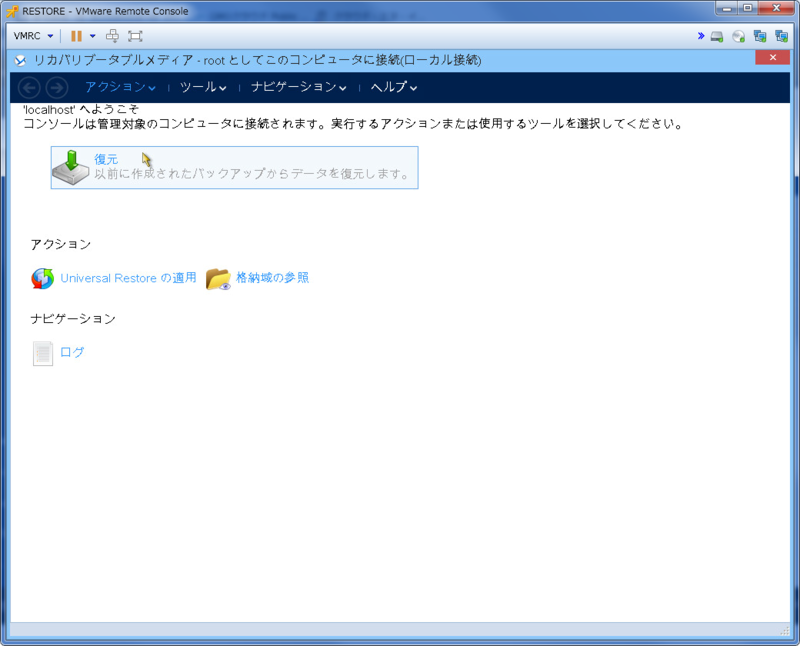Open the ツール menu
The image size is (800, 646).
[202, 87]
